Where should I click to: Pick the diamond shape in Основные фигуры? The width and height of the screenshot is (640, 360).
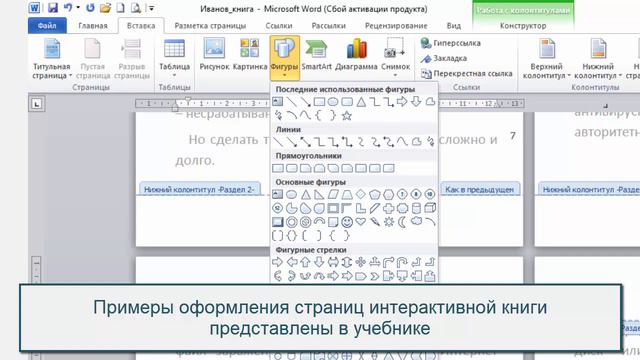[x=360, y=195]
